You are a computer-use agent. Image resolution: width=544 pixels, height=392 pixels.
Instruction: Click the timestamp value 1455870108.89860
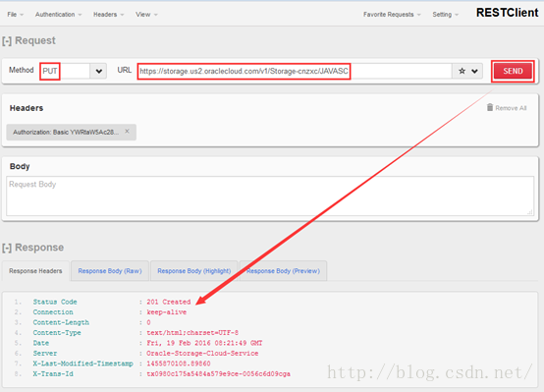click(x=179, y=364)
